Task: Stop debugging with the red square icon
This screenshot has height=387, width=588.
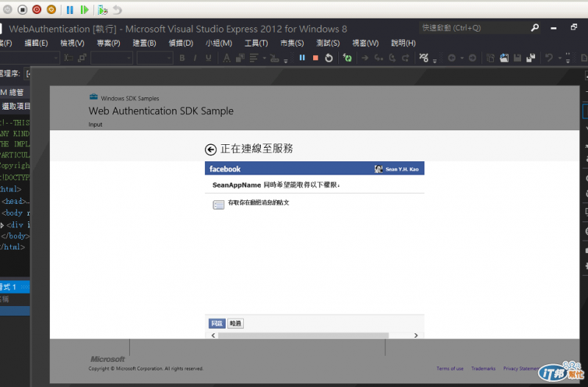Action: tap(315, 58)
